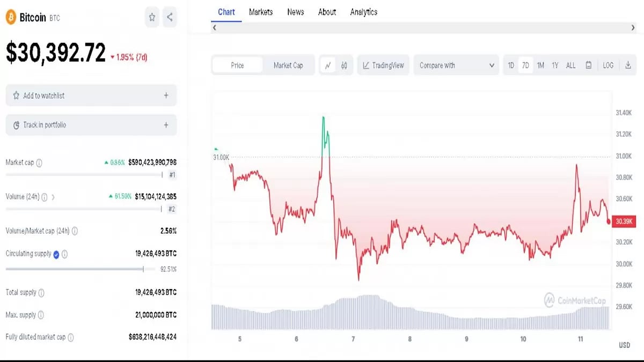
Task: Click the right arrow on the top chart scrollbar
Action: click(633, 27)
